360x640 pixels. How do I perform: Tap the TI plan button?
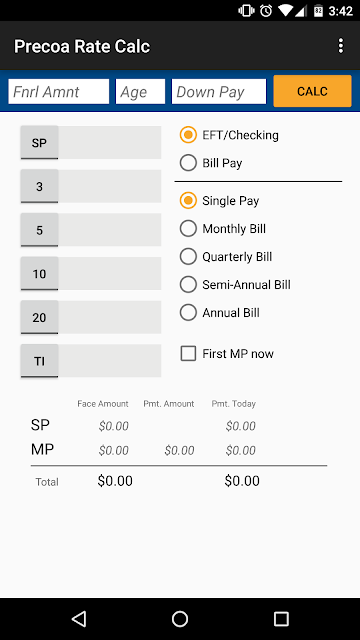[39, 361]
